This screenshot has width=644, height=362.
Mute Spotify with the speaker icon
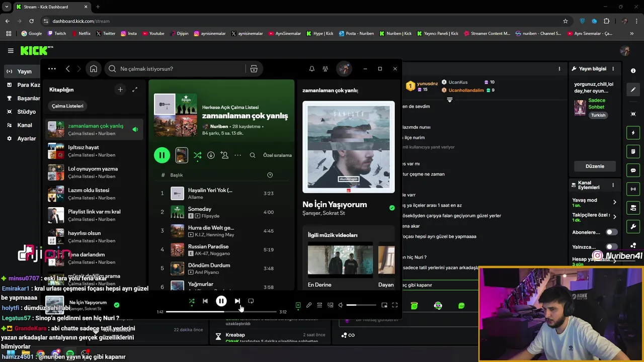(x=341, y=305)
